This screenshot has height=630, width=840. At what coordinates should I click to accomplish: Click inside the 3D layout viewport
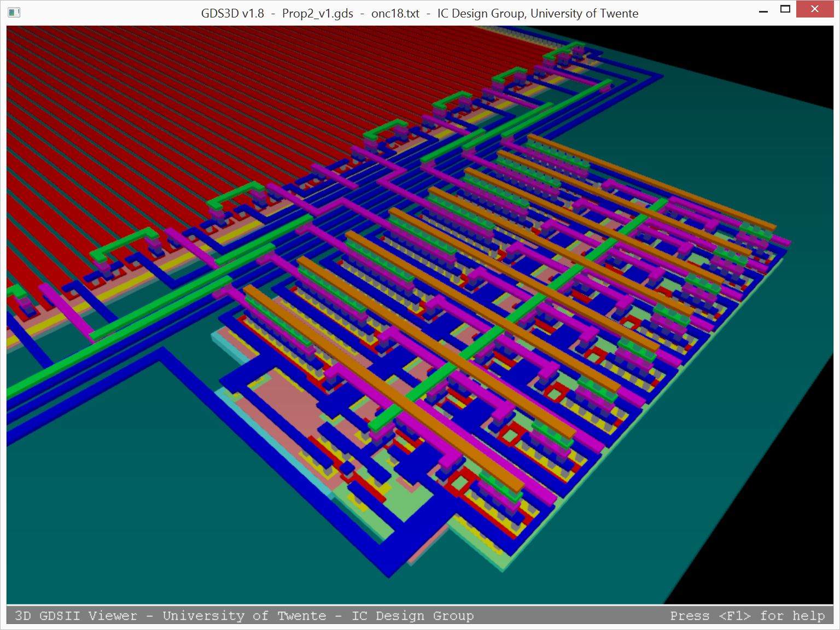[420, 315]
